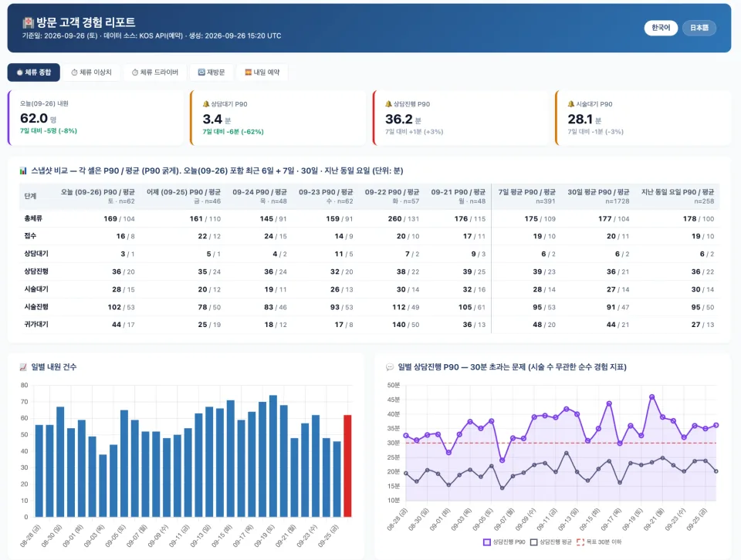Click the 단계 column header
This screenshot has width=741, height=560.
[30, 196]
